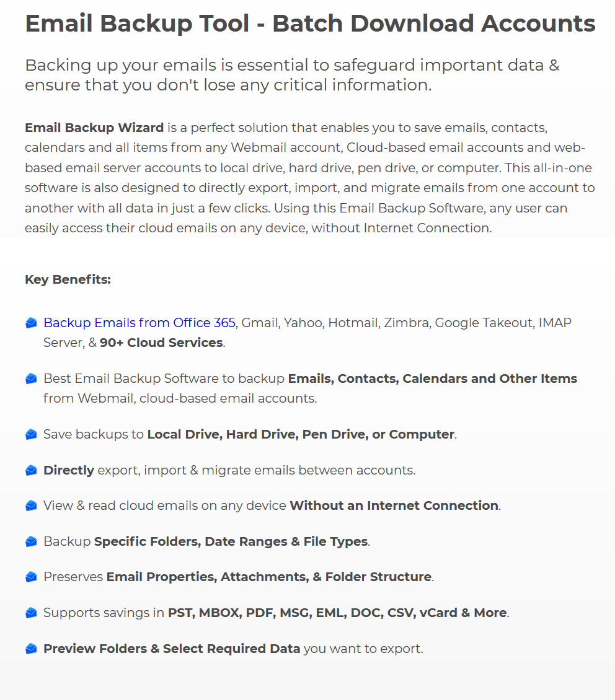Click envelope icon beside Preview Folders item
The width and height of the screenshot is (615, 700).
pyautogui.click(x=31, y=649)
